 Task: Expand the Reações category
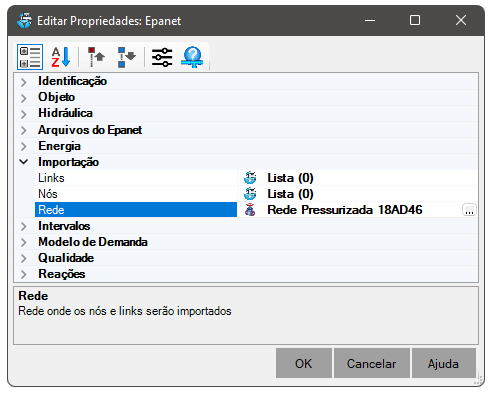24,274
